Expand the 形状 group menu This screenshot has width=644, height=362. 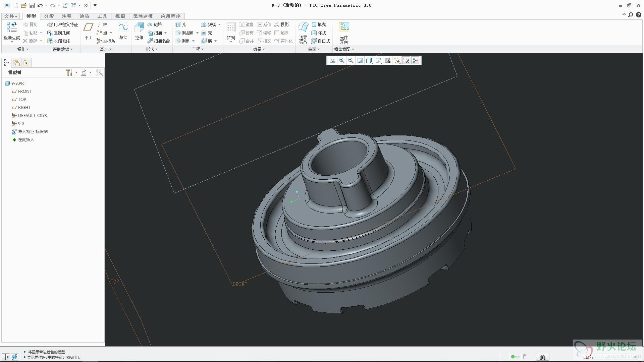point(152,49)
